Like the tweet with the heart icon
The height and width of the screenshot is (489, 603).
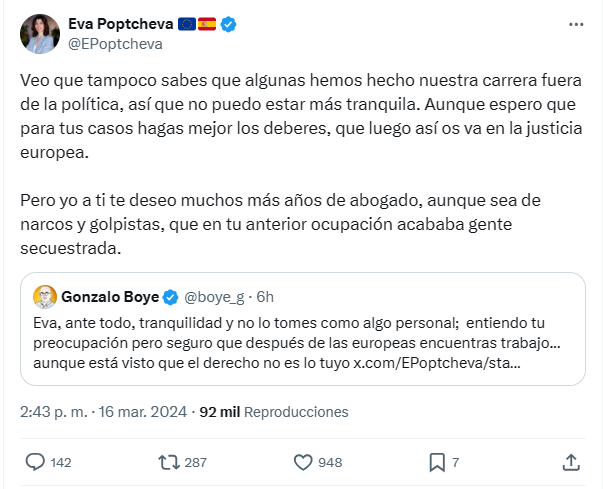pyautogui.click(x=305, y=462)
